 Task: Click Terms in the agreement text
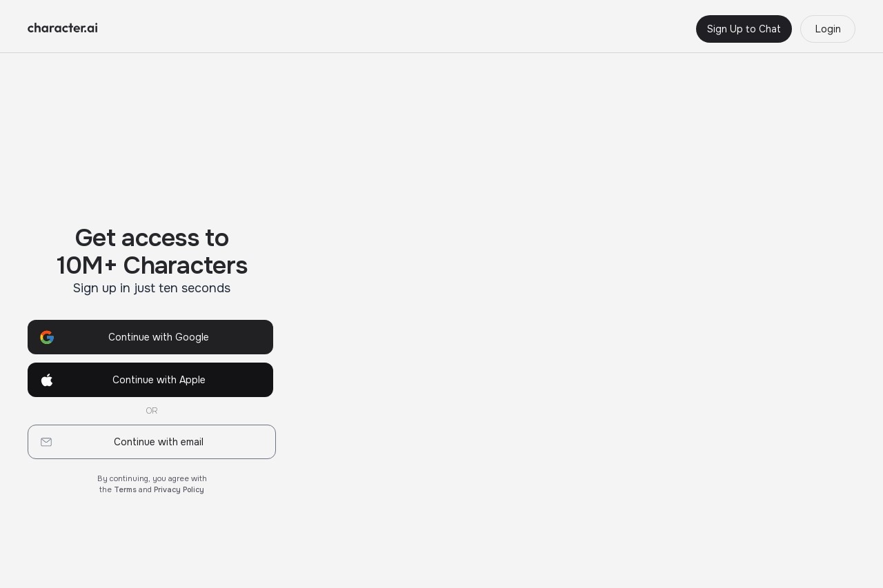[125, 489]
